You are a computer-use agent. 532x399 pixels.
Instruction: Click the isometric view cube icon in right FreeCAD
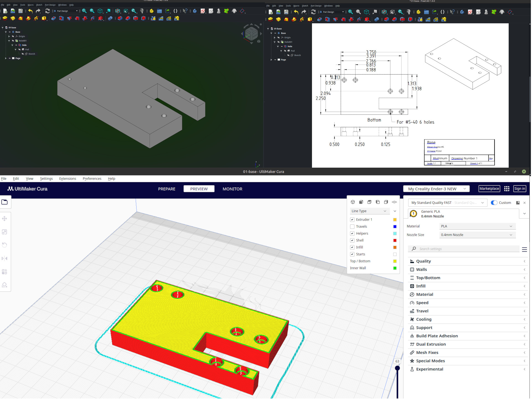coord(366,12)
